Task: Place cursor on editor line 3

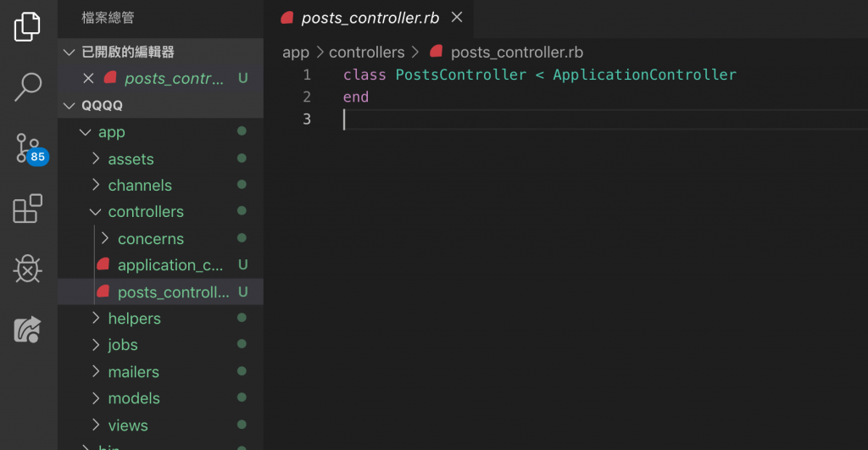Action: 604,119
